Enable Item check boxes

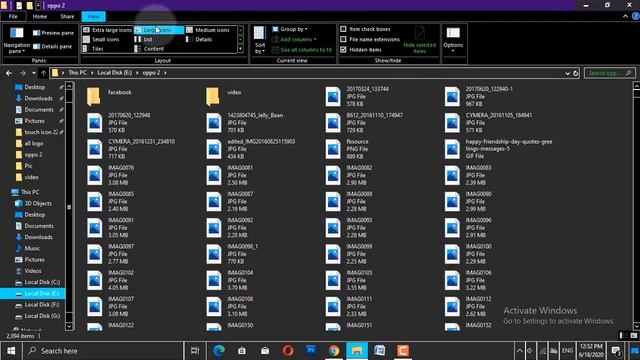tap(343, 29)
